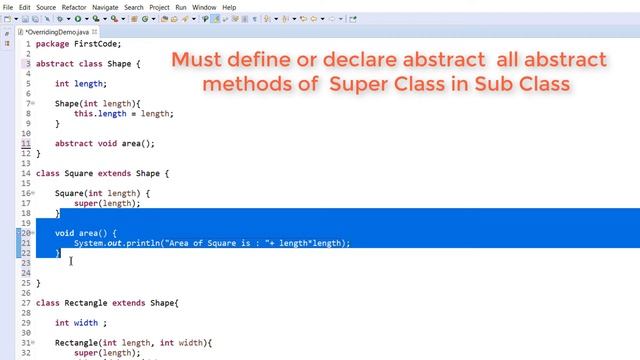The height and width of the screenshot is (360, 640).
Task: Click "class Rectangle extends Shape" declaration
Action: pyautogui.click(x=105, y=303)
